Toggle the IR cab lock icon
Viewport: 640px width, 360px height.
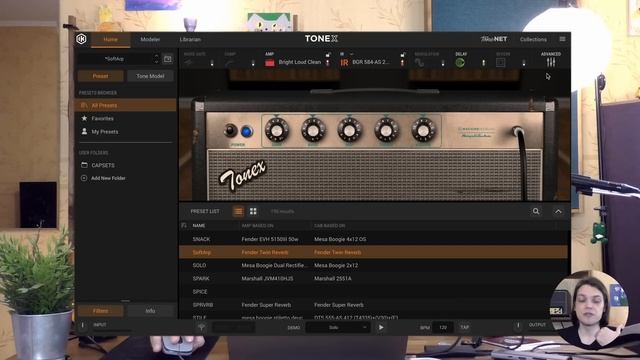(402, 55)
